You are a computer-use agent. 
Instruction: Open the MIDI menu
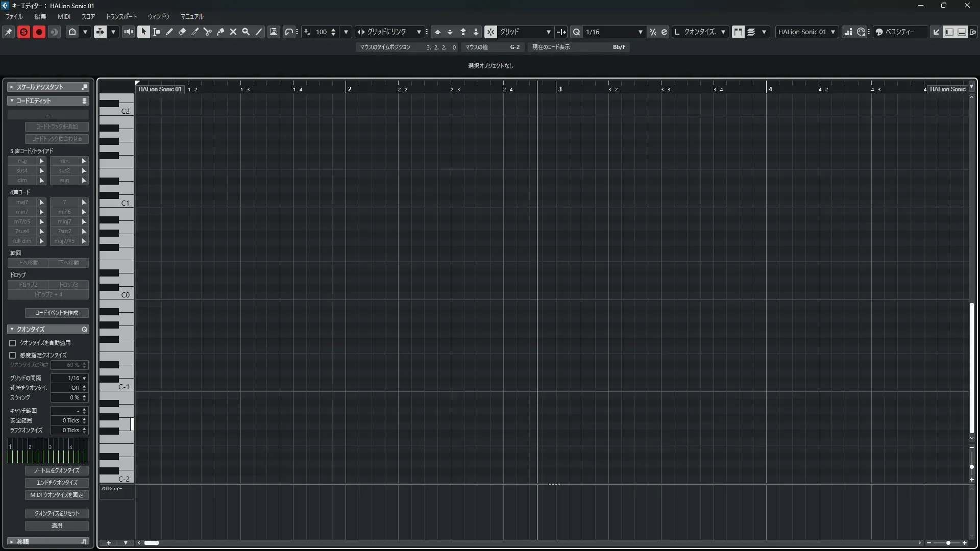click(x=64, y=16)
